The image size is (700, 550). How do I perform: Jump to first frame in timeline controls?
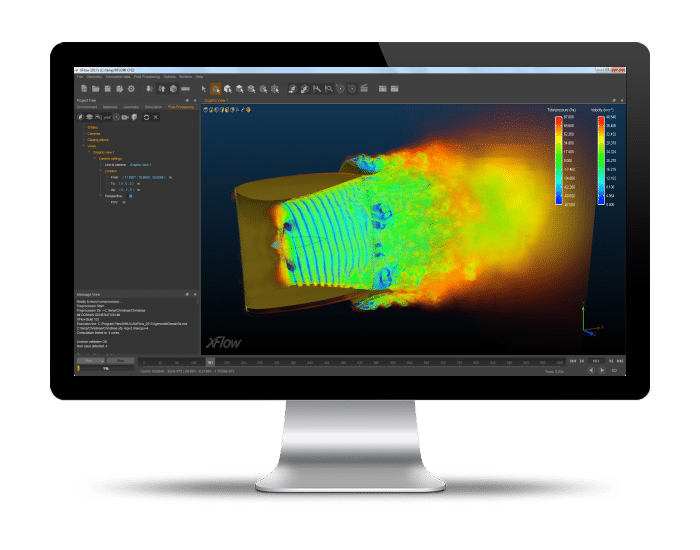point(573,361)
